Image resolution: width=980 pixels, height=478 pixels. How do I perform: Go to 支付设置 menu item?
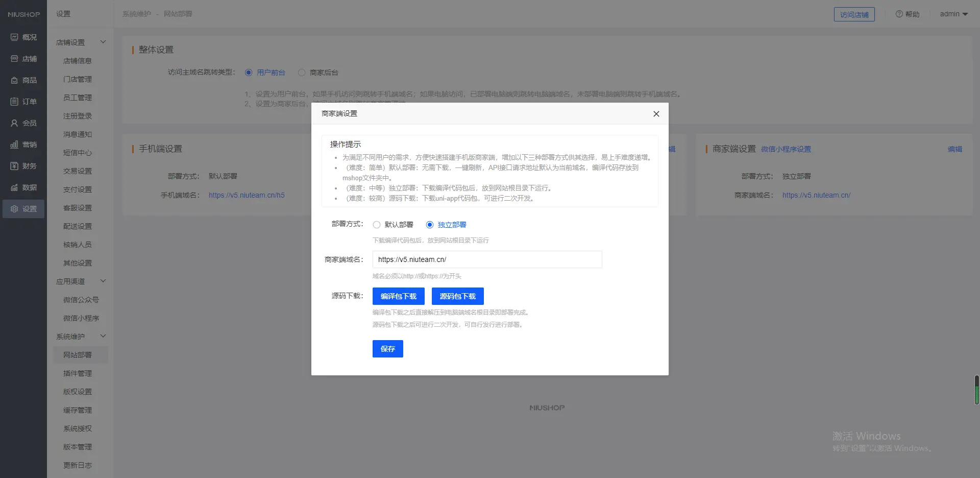(78, 189)
